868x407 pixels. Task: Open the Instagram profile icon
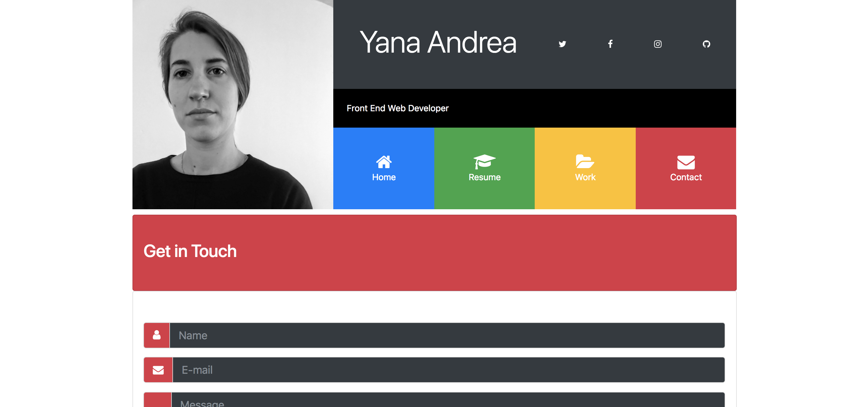click(x=658, y=44)
